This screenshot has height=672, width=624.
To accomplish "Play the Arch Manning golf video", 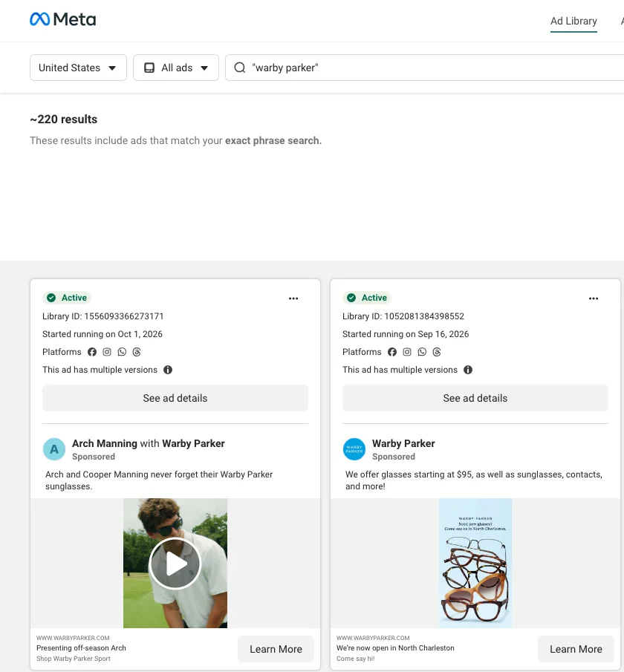I will pyautogui.click(x=175, y=563).
